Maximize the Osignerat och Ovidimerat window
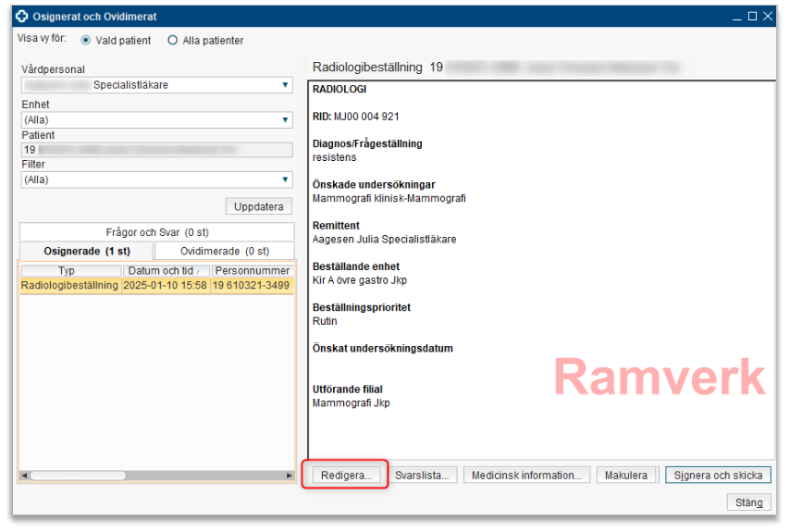 tap(752, 16)
